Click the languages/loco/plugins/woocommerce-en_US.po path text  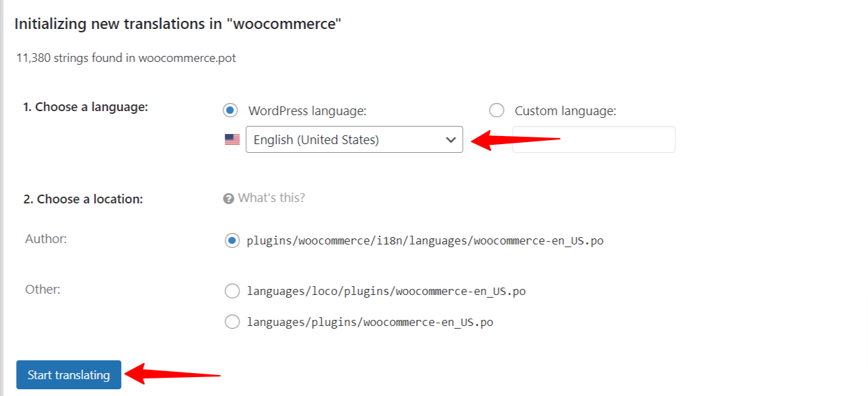386,292
